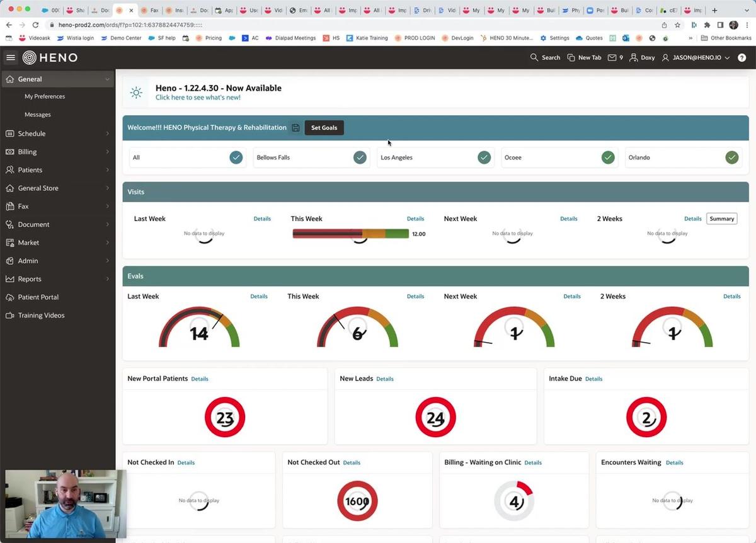
Task: Uncheck the All locations option
Action: pyautogui.click(x=236, y=157)
